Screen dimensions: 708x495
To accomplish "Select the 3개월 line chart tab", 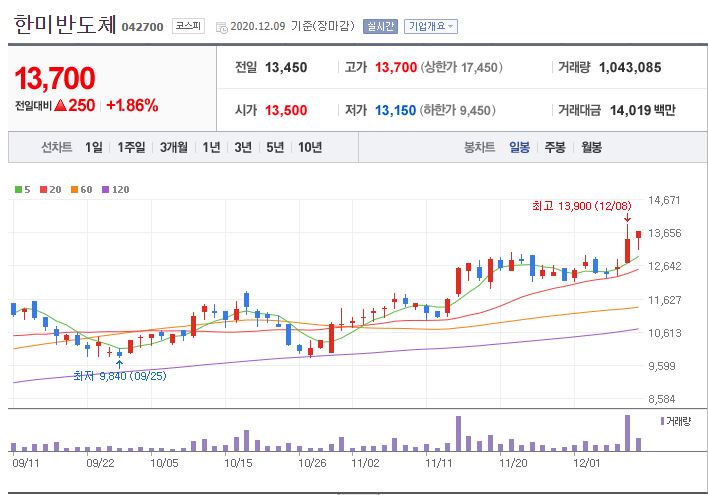I will [174, 147].
